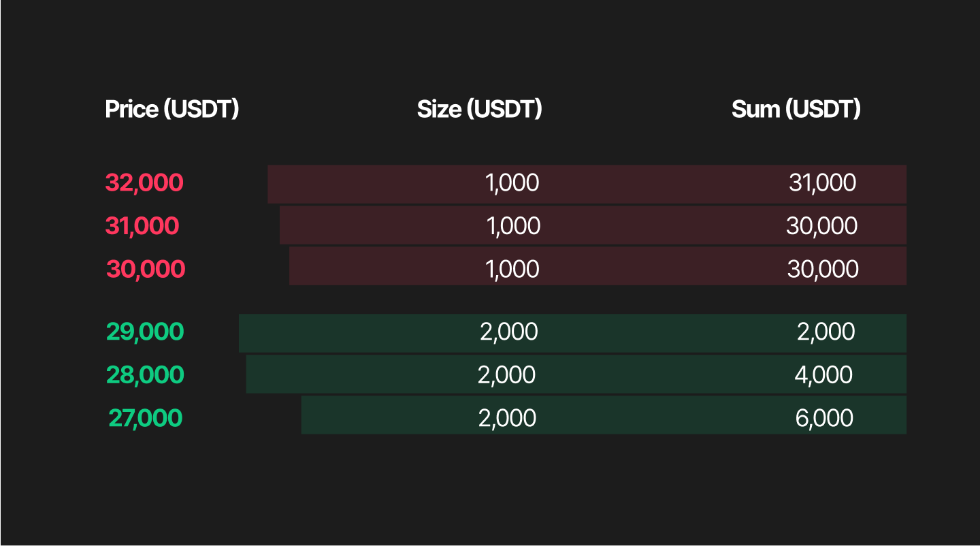The height and width of the screenshot is (546, 980).
Task: Select the size value in the 29,000 row
Action: [509, 332]
